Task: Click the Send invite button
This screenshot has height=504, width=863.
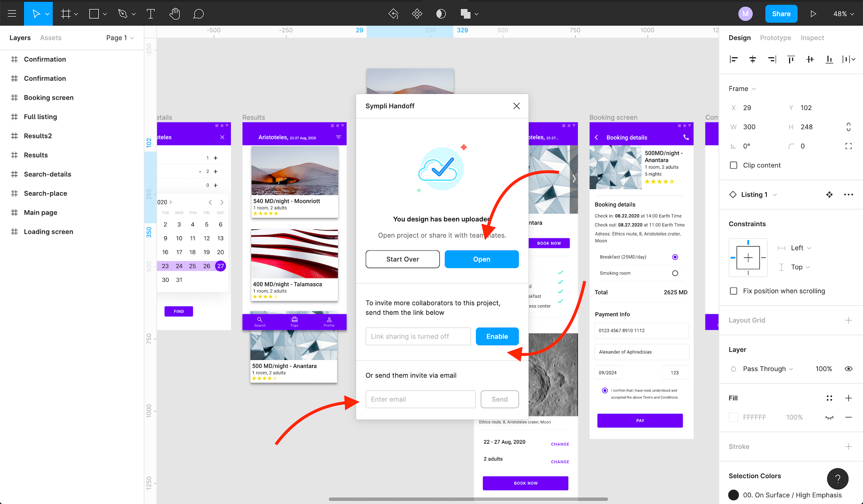Action: coord(500,400)
